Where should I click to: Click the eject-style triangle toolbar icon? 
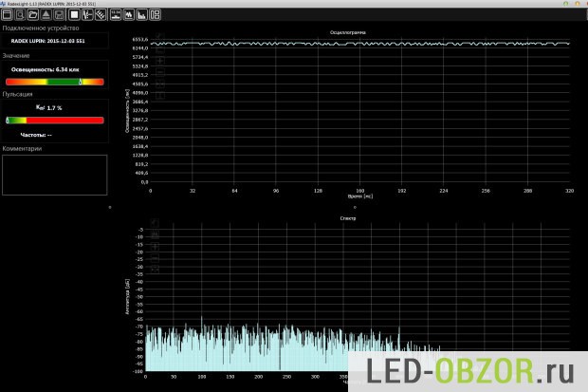[46, 15]
